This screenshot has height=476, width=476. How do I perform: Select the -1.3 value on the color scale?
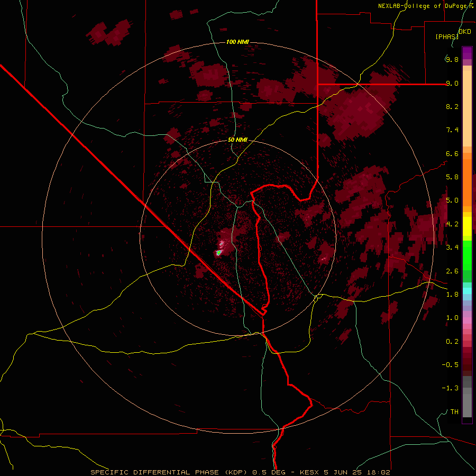pyautogui.click(x=450, y=388)
